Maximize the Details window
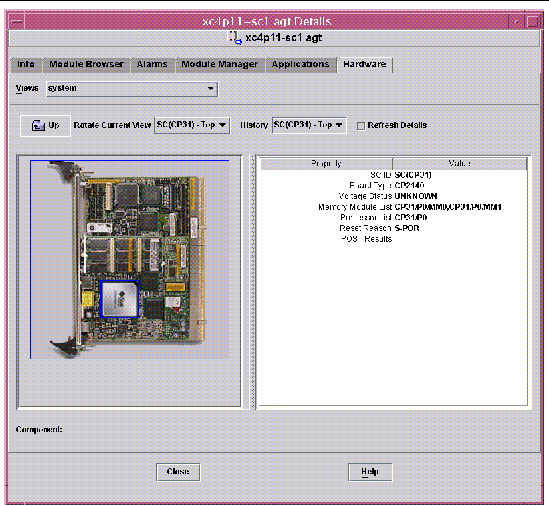 (533, 22)
